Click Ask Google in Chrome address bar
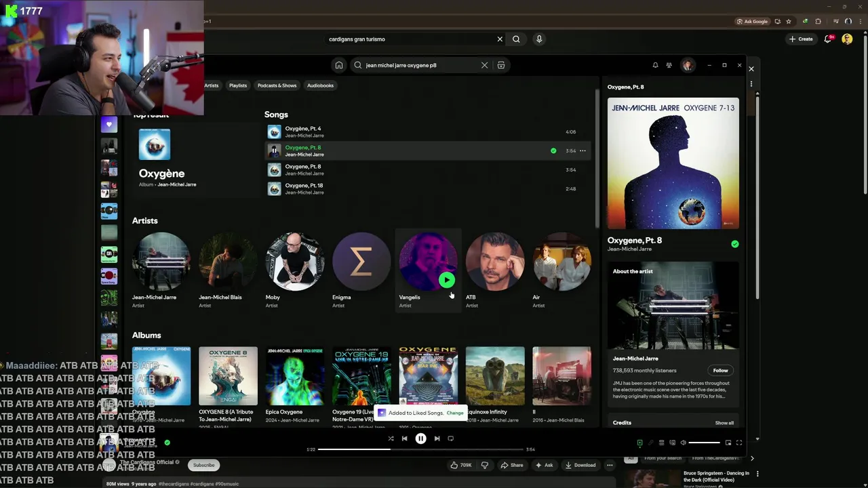Image resolution: width=868 pixels, height=488 pixels. click(x=753, y=21)
